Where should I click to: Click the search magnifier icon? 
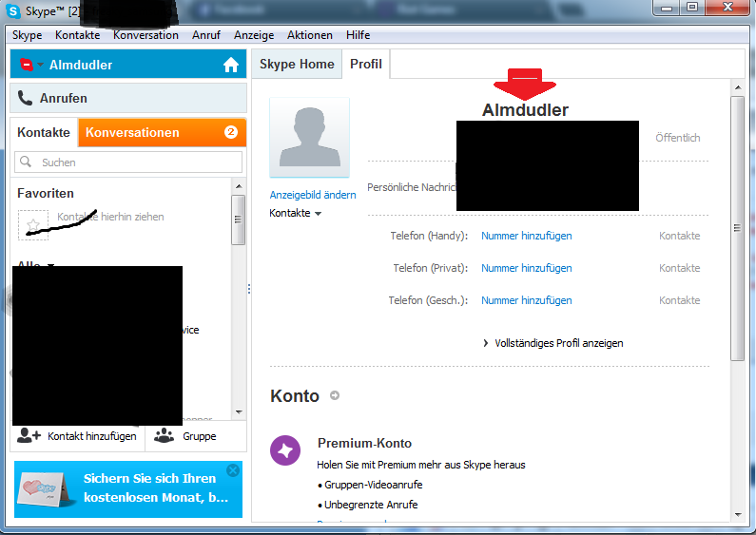tap(26, 162)
